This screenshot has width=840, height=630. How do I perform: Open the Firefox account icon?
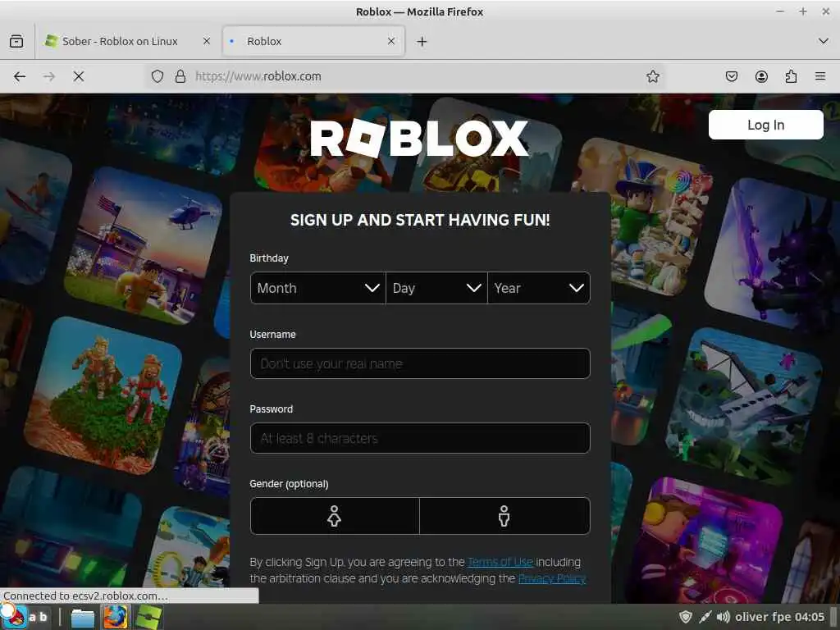coord(761,76)
